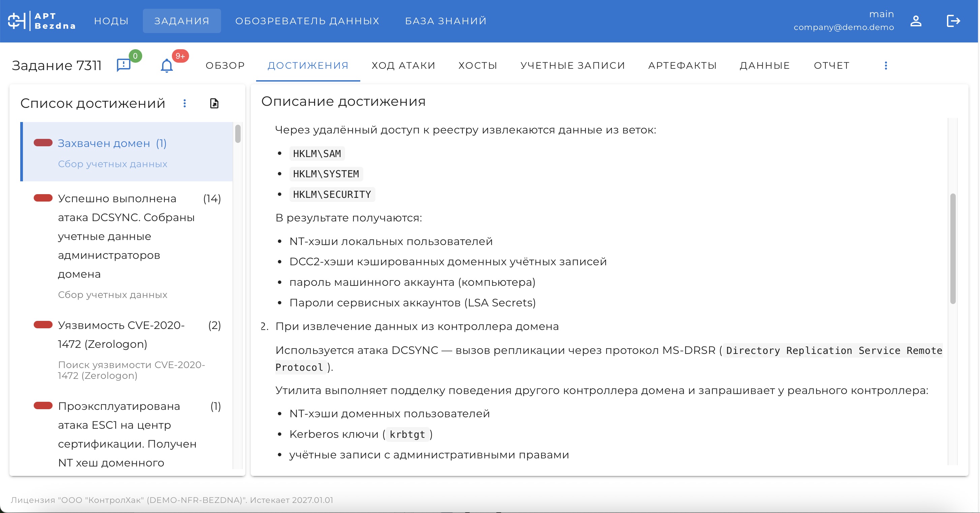
Task: Open task comments message icon
Action: [124, 65]
